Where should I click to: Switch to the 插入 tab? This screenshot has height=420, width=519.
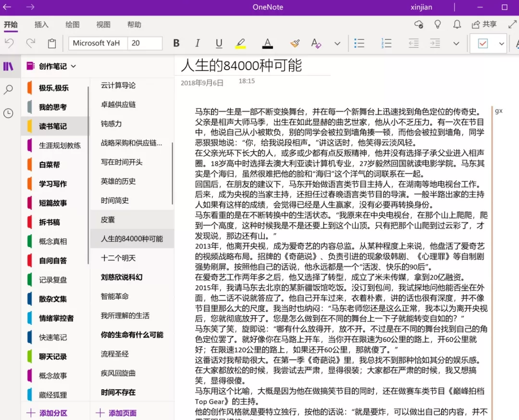coord(41,25)
